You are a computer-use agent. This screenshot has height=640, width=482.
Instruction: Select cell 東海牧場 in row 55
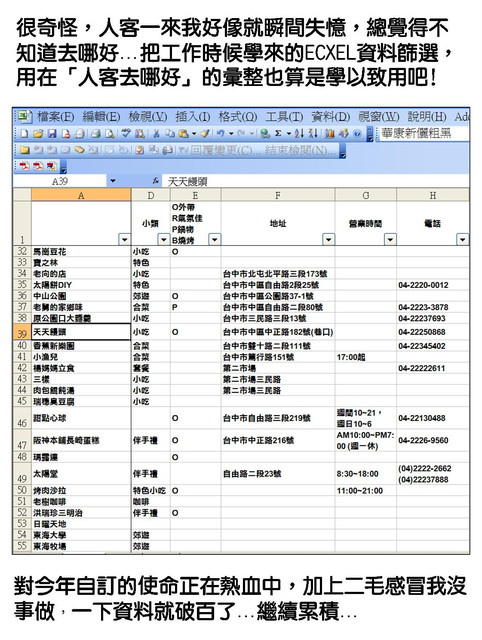point(81,546)
